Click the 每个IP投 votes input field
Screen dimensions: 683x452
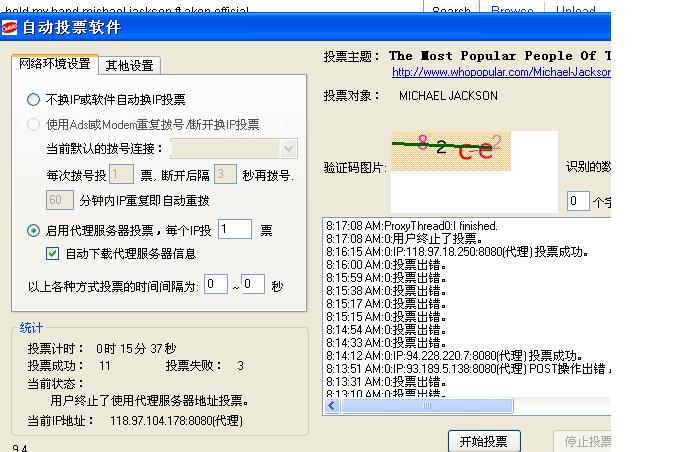coord(235,229)
